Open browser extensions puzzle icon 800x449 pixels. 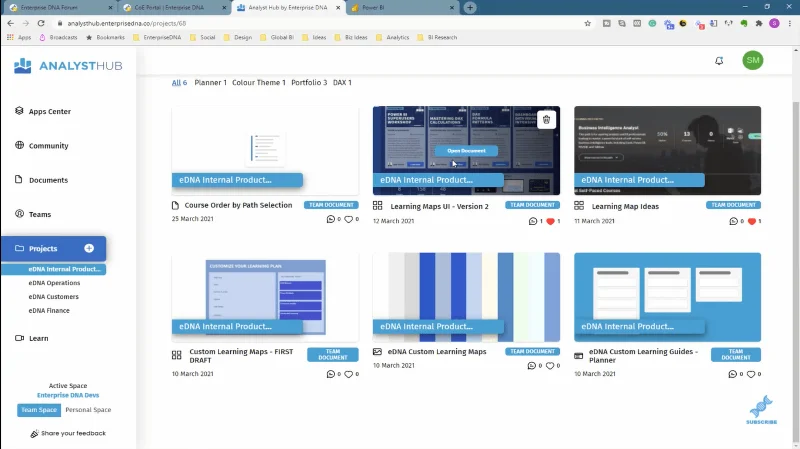(x=759, y=23)
